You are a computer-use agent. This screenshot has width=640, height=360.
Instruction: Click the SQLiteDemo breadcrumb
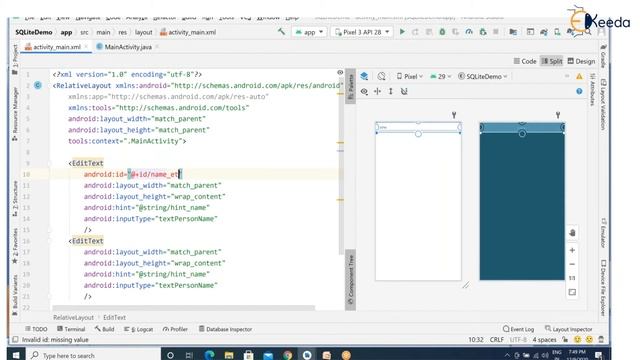[x=34, y=32]
